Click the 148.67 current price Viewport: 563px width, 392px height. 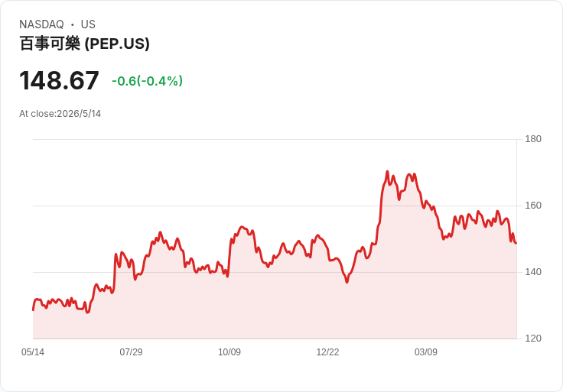tap(59, 80)
